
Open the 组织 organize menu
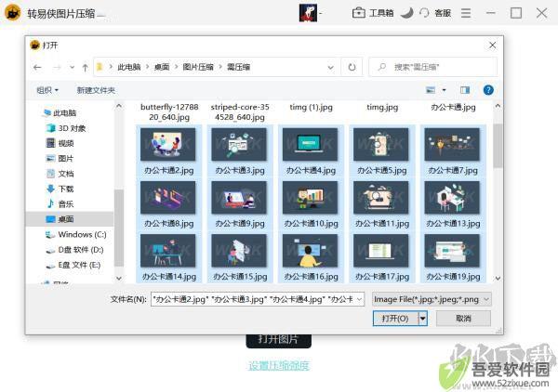[x=47, y=90]
